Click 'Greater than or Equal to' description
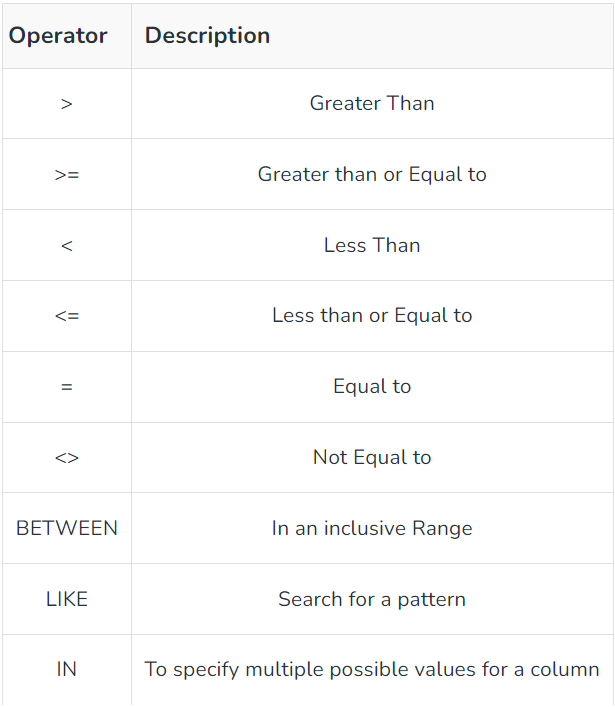The height and width of the screenshot is (707, 615). tap(372, 174)
